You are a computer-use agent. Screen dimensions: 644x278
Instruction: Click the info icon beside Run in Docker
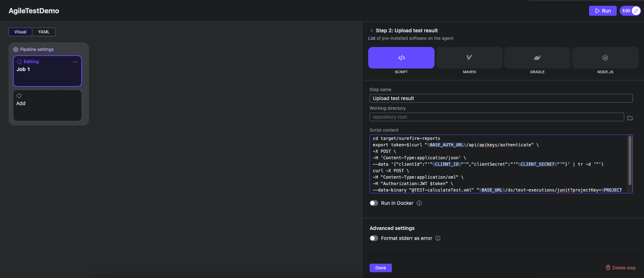tap(419, 203)
